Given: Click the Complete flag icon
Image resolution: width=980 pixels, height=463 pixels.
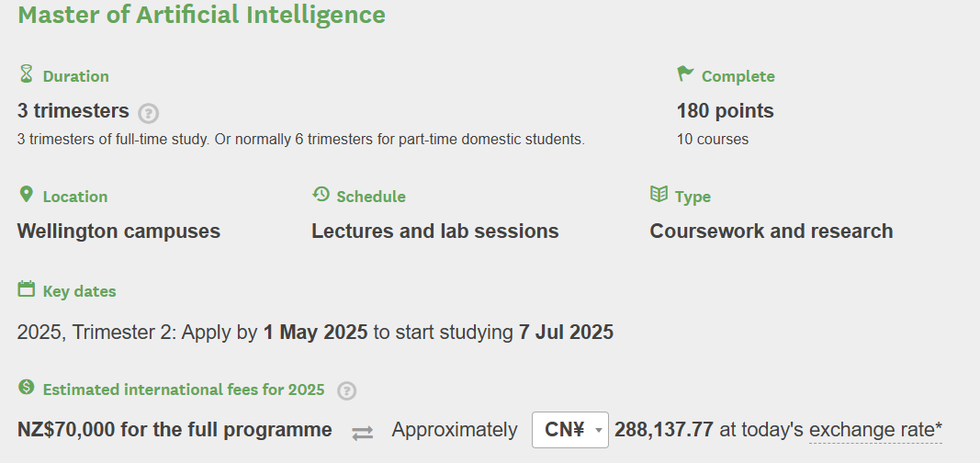Looking at the screenshot, I should click(x=685, y=73).
